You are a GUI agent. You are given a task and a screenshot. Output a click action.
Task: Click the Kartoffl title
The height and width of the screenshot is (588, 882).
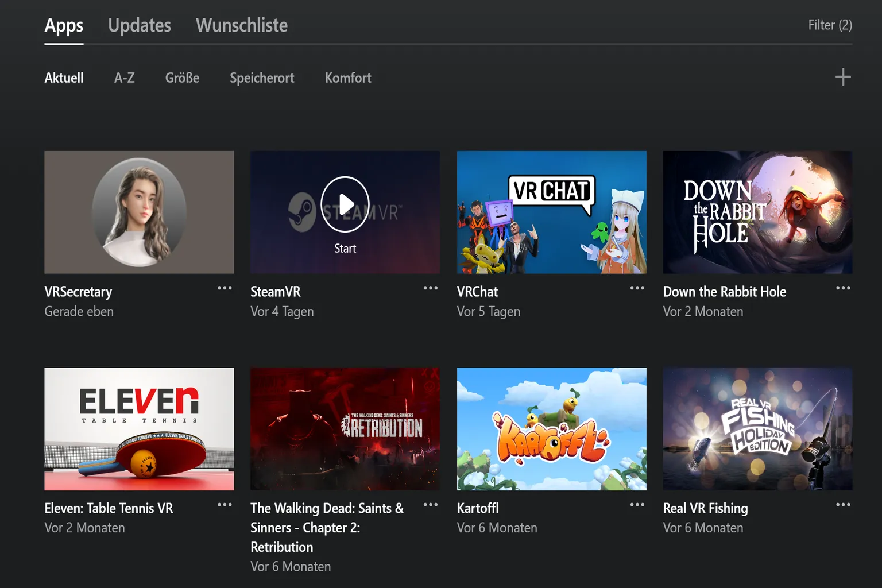478,508
